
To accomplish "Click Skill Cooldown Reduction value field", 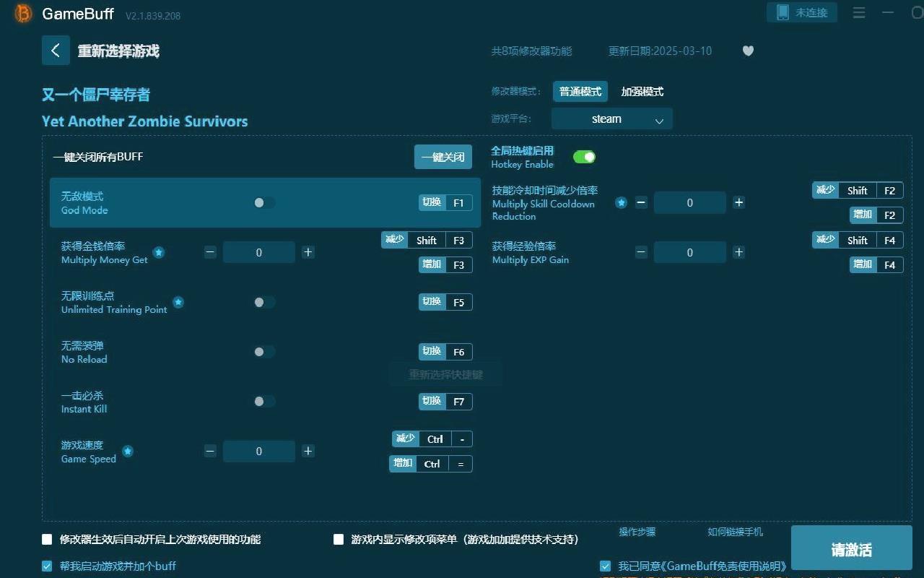I will (690, 202).
